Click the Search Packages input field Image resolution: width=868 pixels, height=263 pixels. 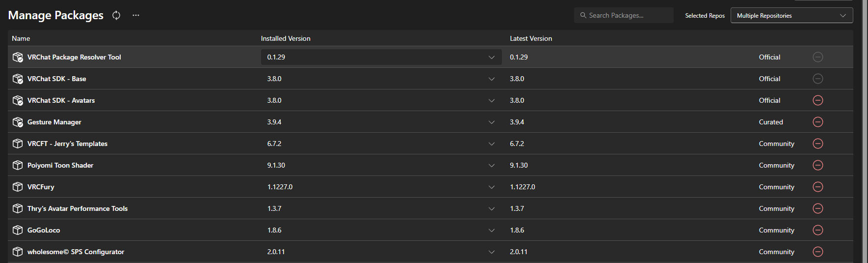(624, 15)
